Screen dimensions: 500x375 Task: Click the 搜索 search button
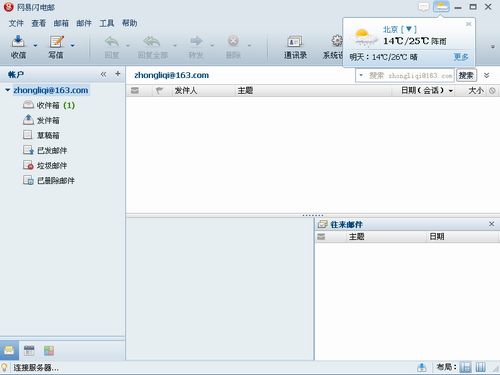pos(466,76)
